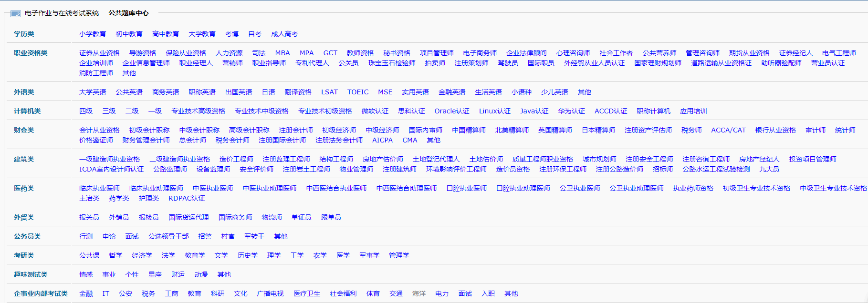Open 情感 under 趣味测试类
The image size is (868, 303).
[86, 274]
